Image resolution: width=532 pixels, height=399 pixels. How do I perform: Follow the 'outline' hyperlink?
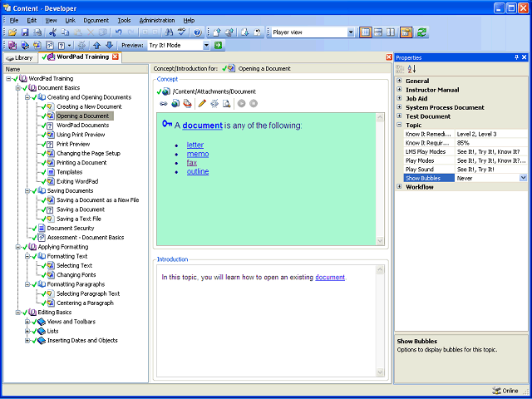tap(198, 171)
